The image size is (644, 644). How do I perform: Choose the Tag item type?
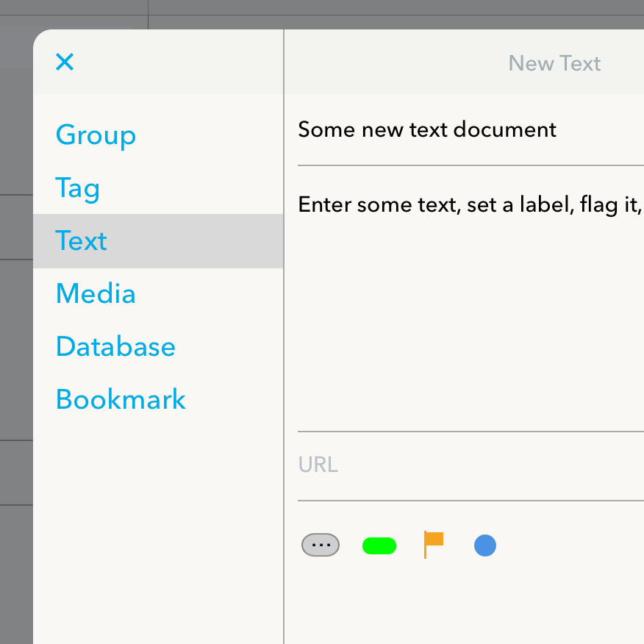click(158, 187)
